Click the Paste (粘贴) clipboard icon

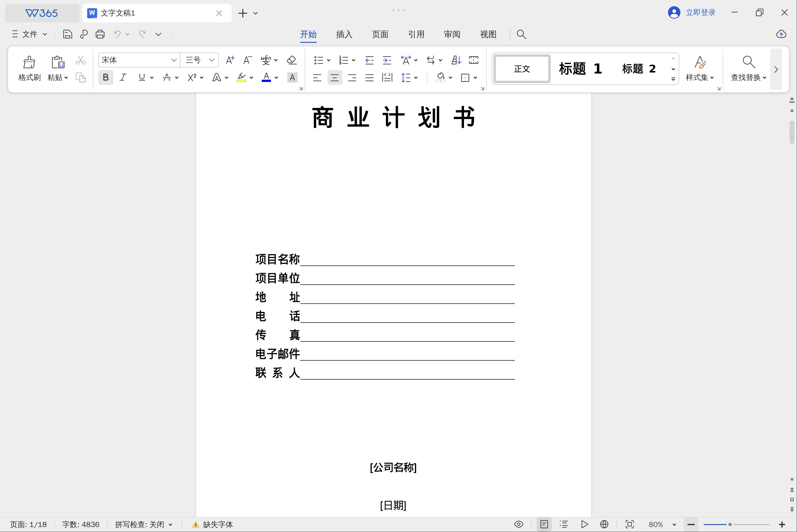click(58, 62)
